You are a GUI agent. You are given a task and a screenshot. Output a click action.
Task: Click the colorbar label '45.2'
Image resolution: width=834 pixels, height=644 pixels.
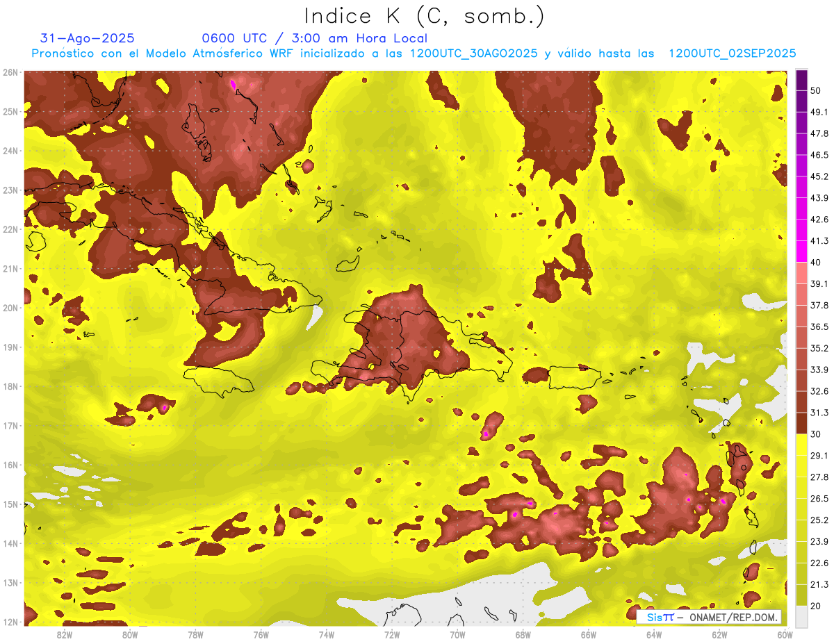click(819, 177)
